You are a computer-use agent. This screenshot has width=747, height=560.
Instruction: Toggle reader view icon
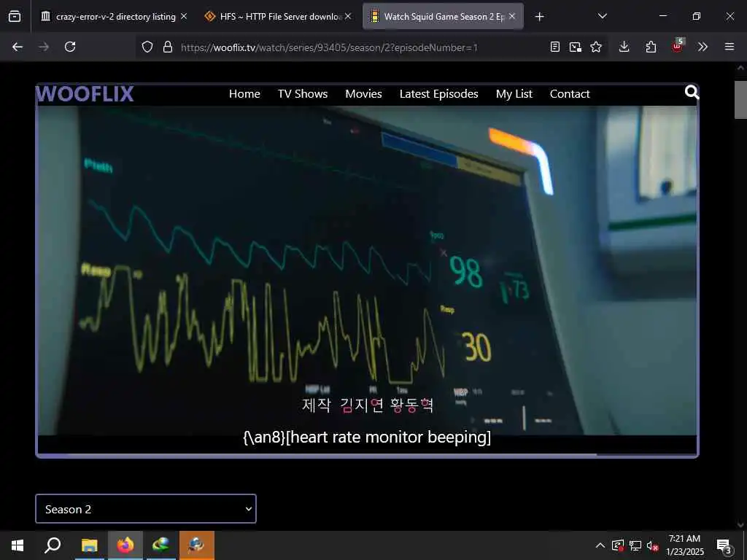pos(554,47)
